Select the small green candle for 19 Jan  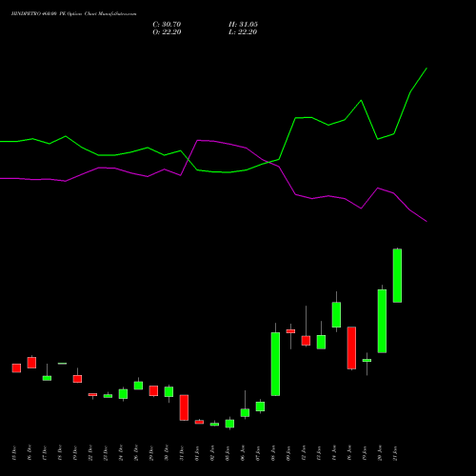(x=367, y=361)
